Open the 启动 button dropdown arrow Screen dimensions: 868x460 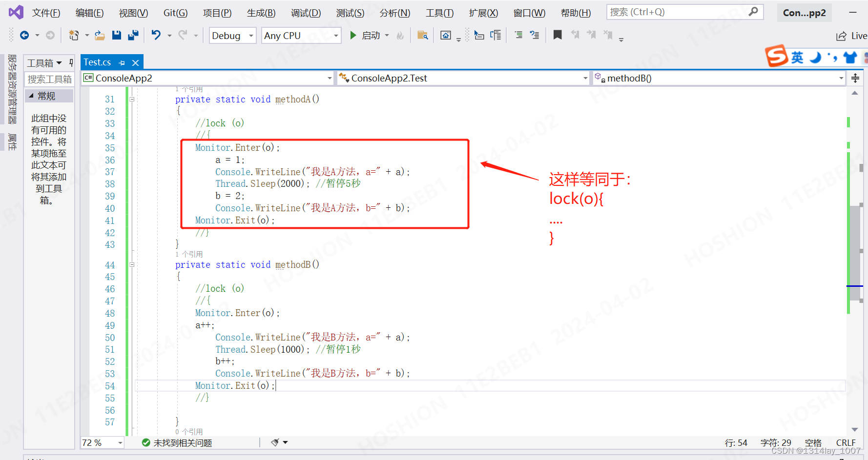[x=387, y=35]
